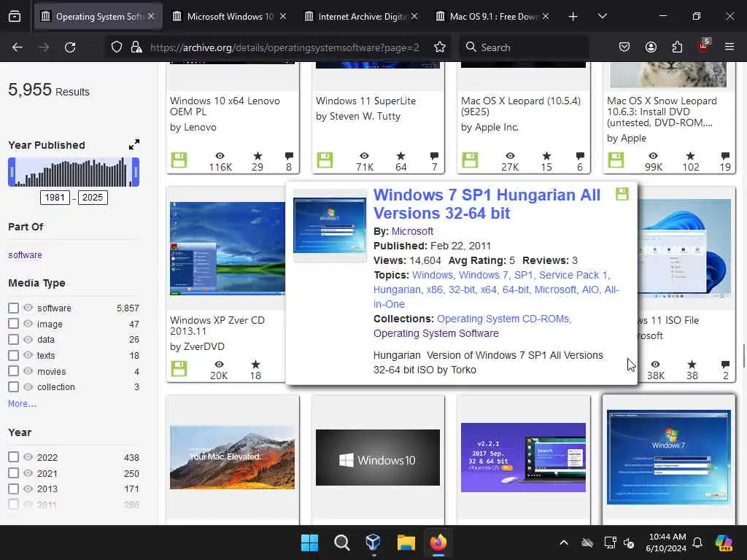Click software icon on Windows XP Zver card
747x560 pixels.
click(x=179, y=368)
